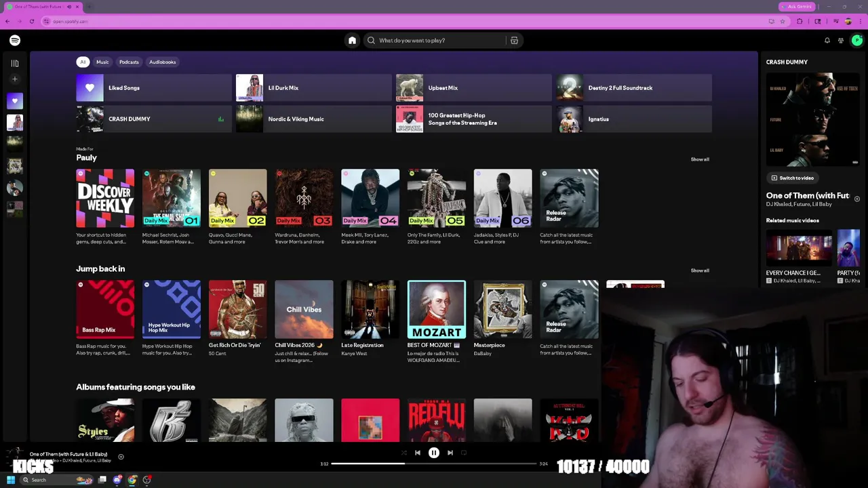The height and width of the screenshot is (488, 868).
Task: Open the Nordic & Viking Music tile
Action: tap(314, 119)
